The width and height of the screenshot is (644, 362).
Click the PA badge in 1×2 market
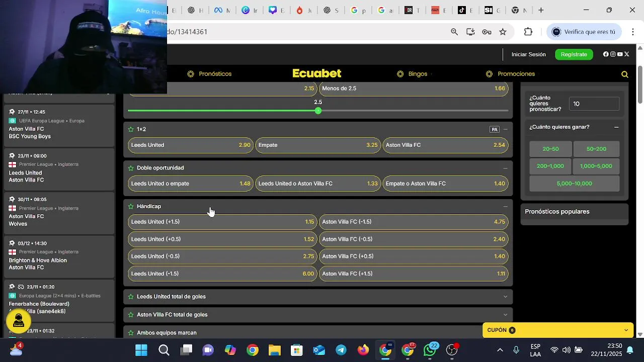(x=495, y=129)
